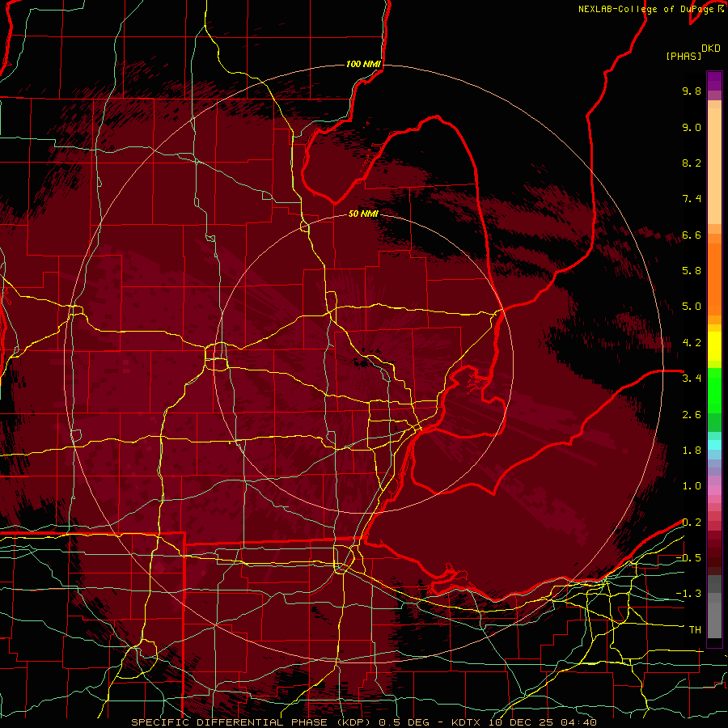Viewport: 728px width, 728px height.
Task: Click the 7.4 legend value
Action: (x=692, y=199)
